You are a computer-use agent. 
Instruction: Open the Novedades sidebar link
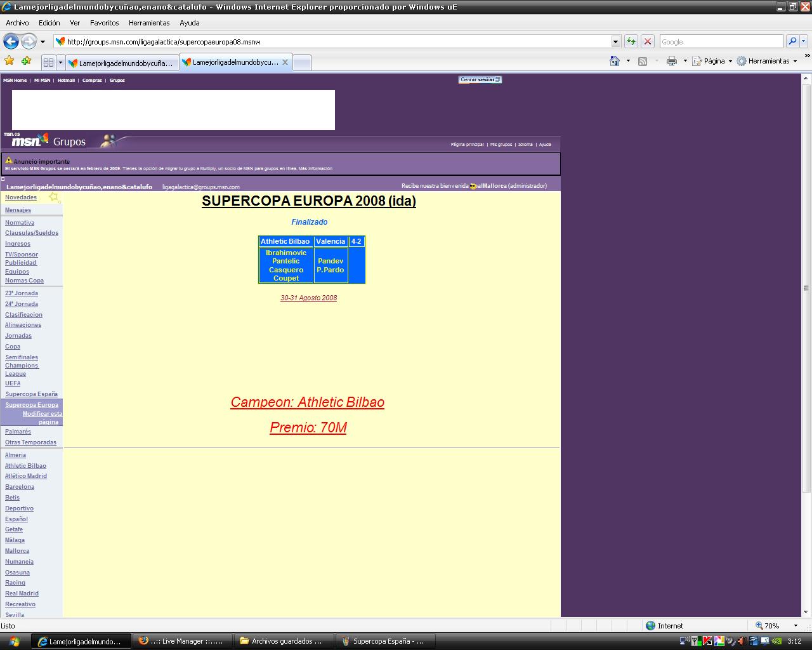tap(21, 197)
